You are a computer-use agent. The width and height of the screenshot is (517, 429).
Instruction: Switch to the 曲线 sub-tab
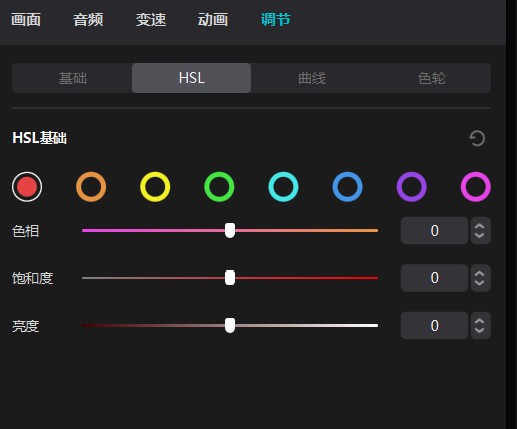pyautogui.click(x=312, y=78)
